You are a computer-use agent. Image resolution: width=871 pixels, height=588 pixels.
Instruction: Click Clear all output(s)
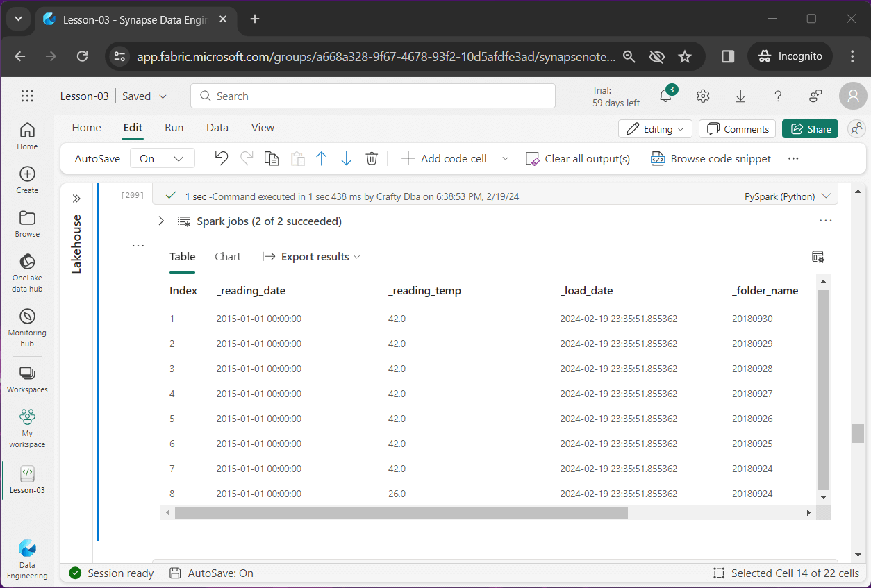pyautogui.click(x=578, y=158)
